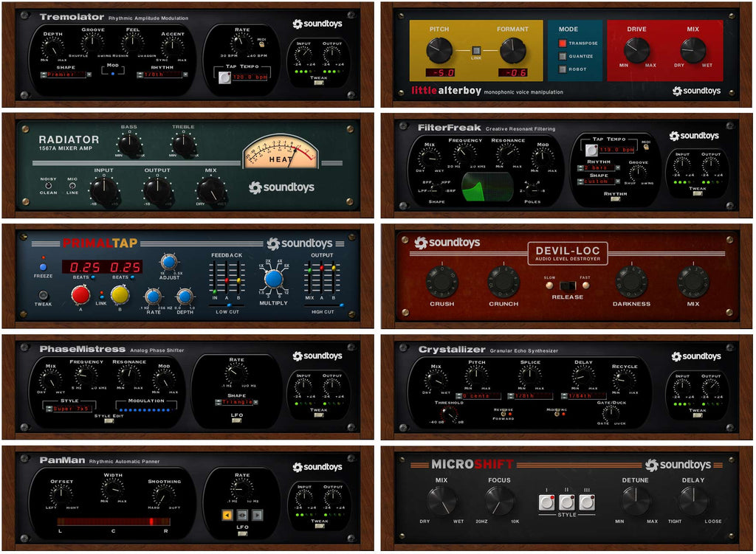Open Crystallizer's Splice selector showing 1/8th
Image resolution: width=756 pixels, height=554 pixels.
[530, 396]
